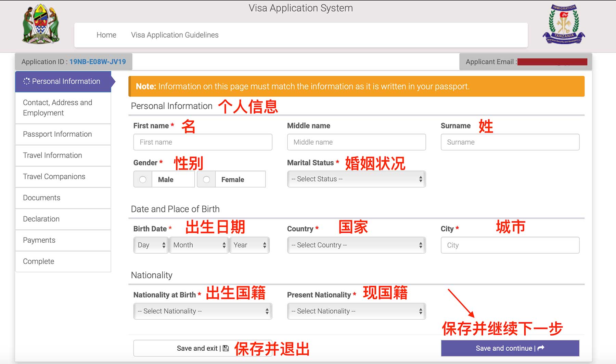Click the Tanzania Immigration emblem
Screen dimensions: 616x364
pyautogui.click(x=564, y=24)
